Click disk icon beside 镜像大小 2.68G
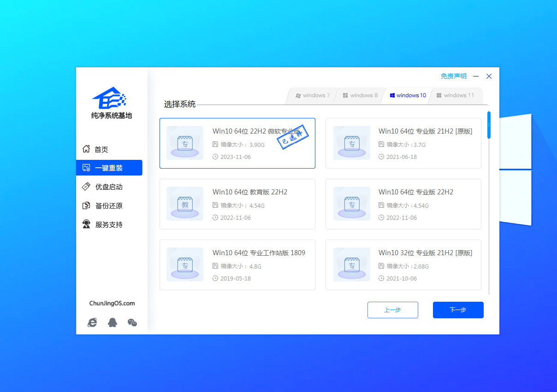The image size is (557, 392). 381,266
